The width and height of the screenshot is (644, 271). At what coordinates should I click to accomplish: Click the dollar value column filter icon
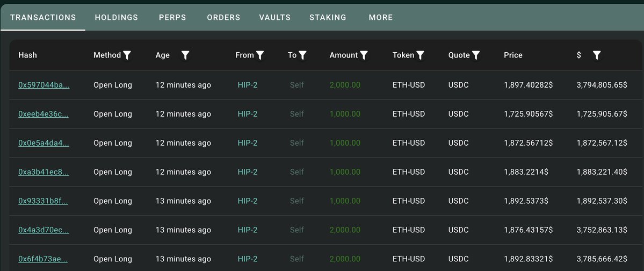[597, 55]
